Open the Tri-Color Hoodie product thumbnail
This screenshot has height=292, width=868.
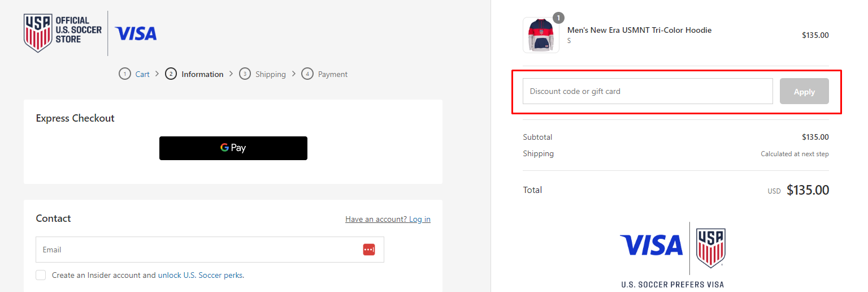tap(541, 35)
